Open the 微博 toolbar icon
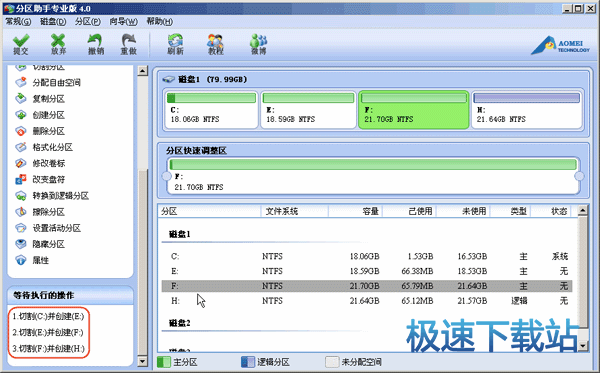600x373 pixels. (x=259, y=44)
